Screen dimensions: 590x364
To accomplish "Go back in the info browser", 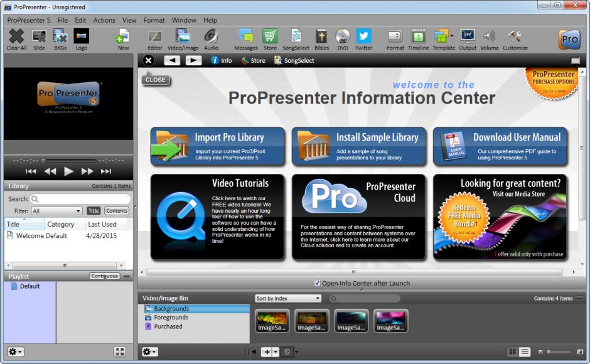I will tap(172, 60).
